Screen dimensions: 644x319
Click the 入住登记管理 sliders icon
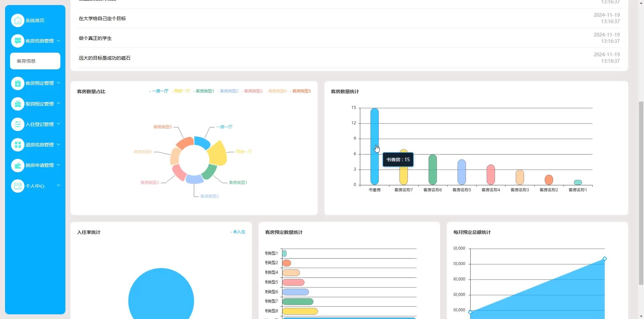(x=18, y=124)
